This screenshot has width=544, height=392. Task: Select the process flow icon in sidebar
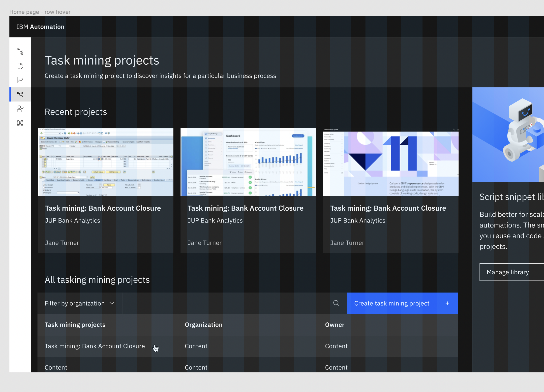[20, 52]
